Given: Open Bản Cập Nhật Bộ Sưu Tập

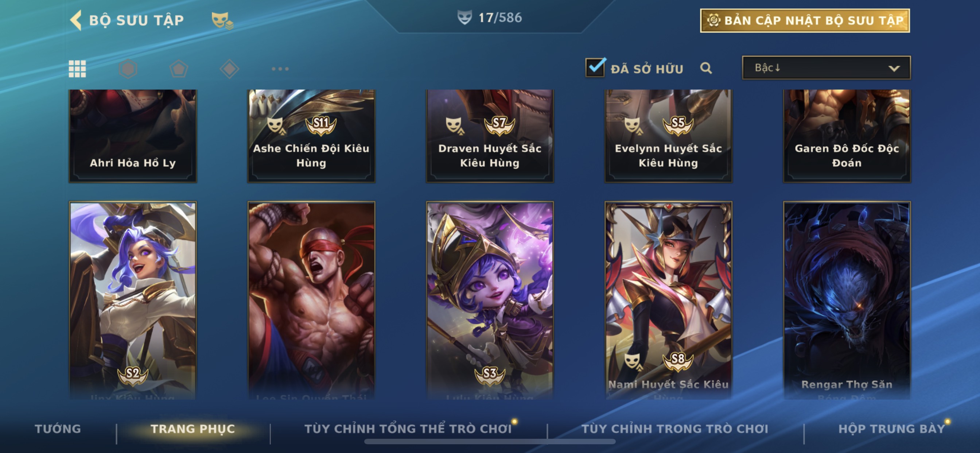Looking at the screenshot, I should click(805, 20).
